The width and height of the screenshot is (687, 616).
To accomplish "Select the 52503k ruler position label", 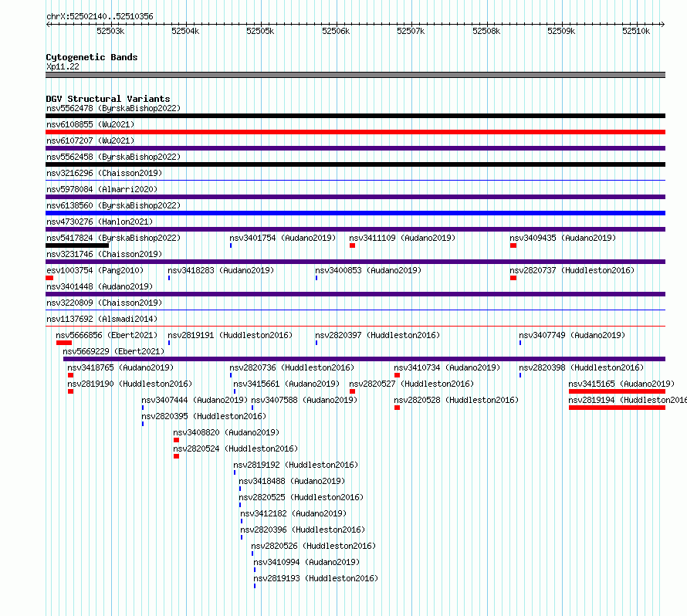I will pyautogui.click(x=110, y=31).
